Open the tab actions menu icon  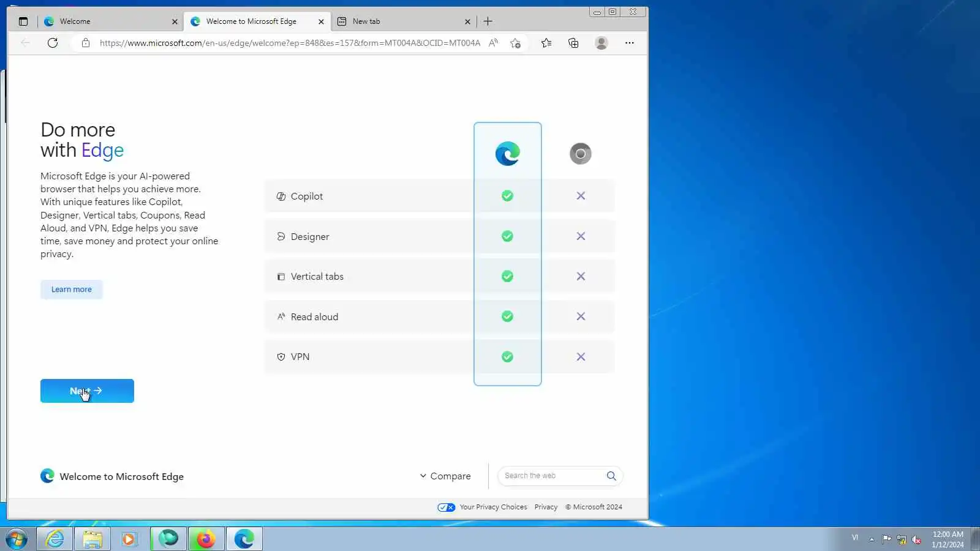(23, 21)
